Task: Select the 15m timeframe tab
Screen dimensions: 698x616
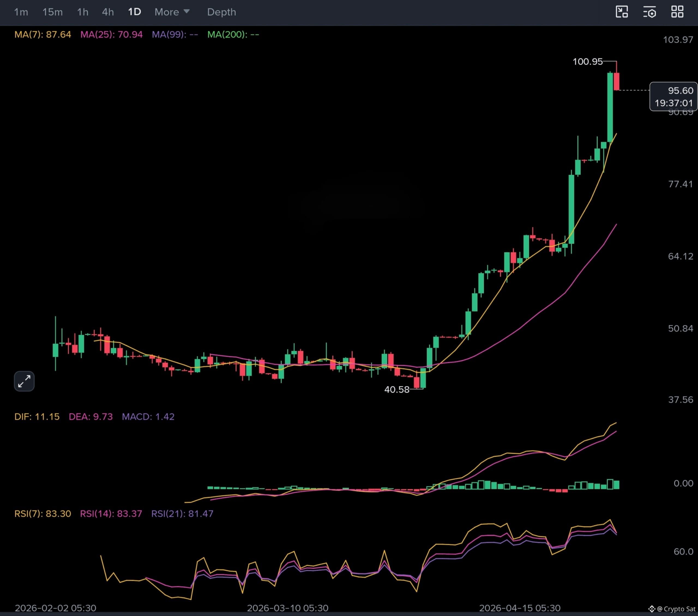Action: pyautogui.click(x=52, y=12)
